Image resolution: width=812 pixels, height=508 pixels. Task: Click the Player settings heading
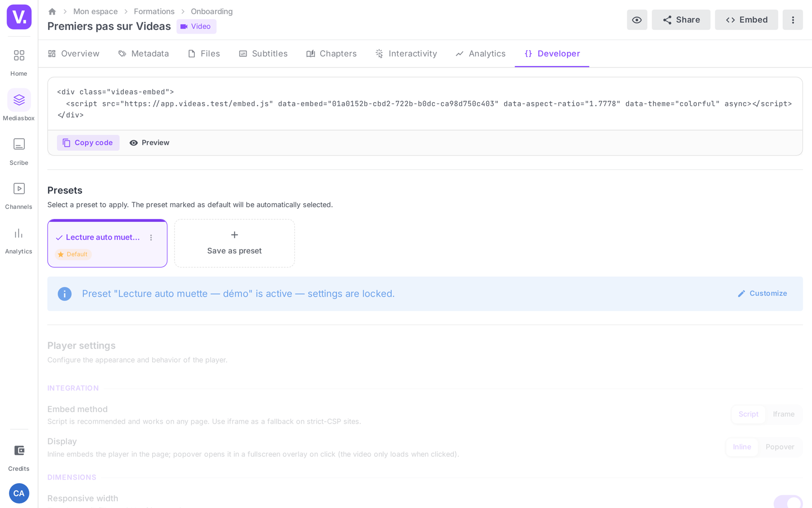82,345
